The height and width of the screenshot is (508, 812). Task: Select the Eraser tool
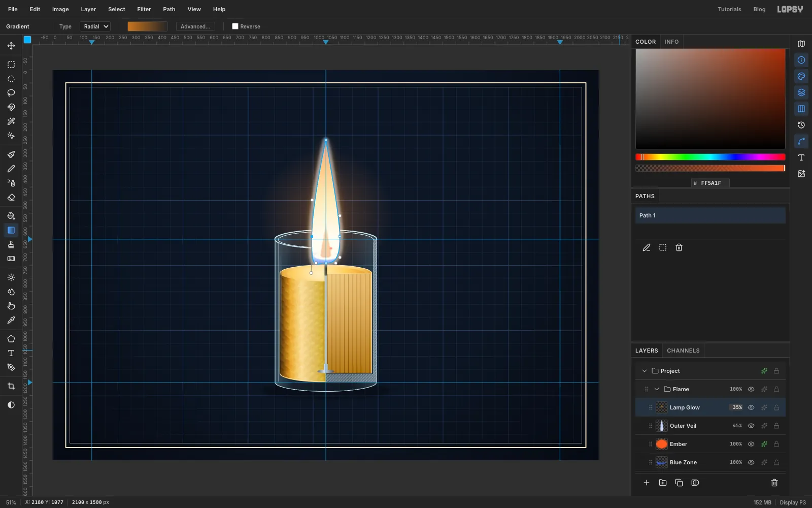click(11, 197)
